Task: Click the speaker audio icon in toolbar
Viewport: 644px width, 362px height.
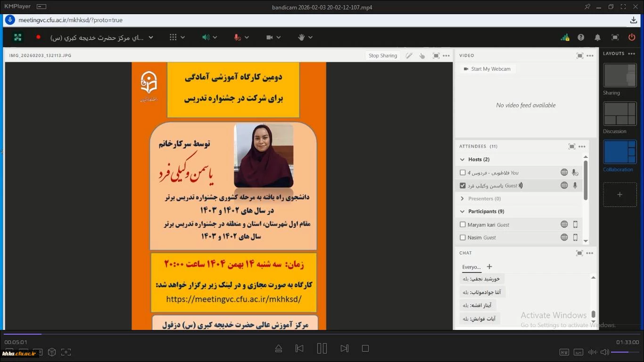Action: coord(206,37)
